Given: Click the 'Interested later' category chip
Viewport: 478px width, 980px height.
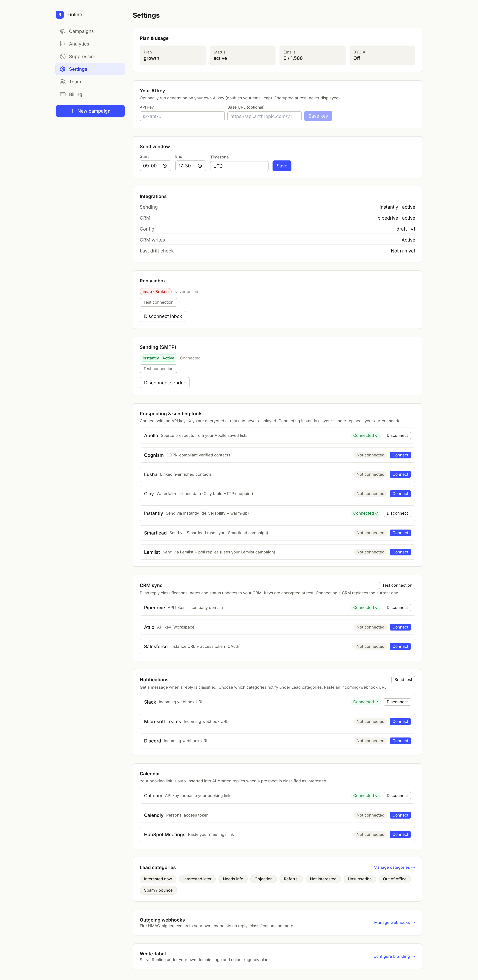Looking at the screenshot, I should point(197,879).
